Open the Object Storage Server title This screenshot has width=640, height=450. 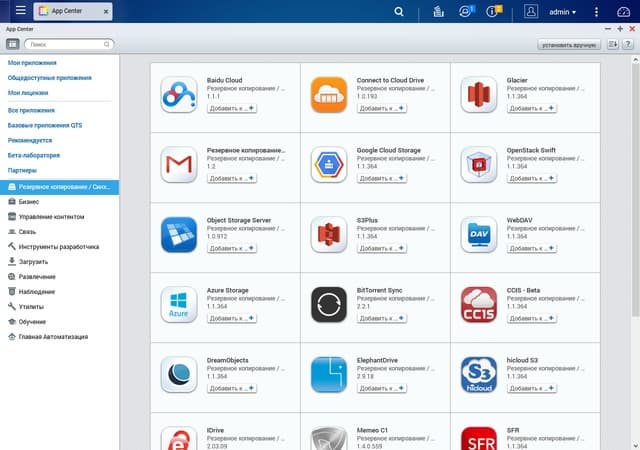click(239, 220)
